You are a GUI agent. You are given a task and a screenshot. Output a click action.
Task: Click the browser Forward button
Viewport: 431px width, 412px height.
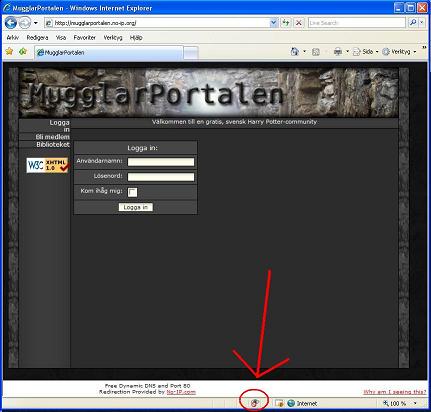point(25,23)
